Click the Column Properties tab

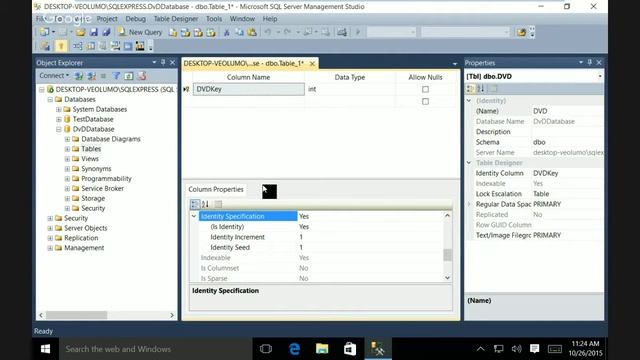tap(216, 189)
